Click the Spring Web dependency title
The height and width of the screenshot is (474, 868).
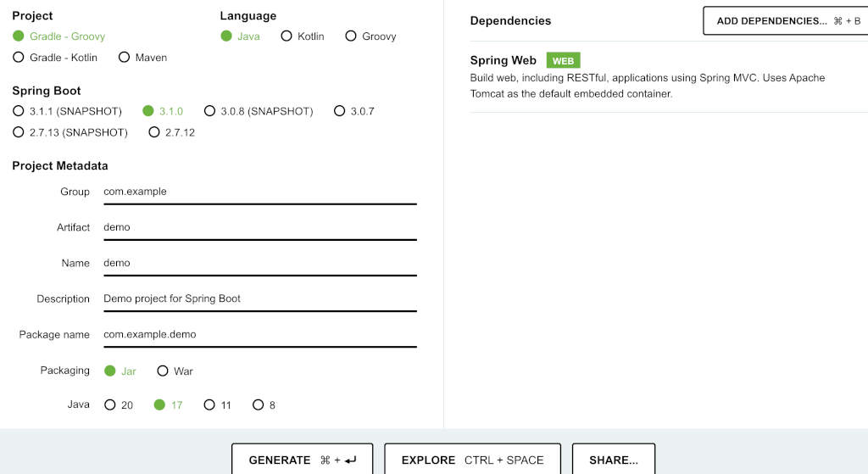(504, 60)
